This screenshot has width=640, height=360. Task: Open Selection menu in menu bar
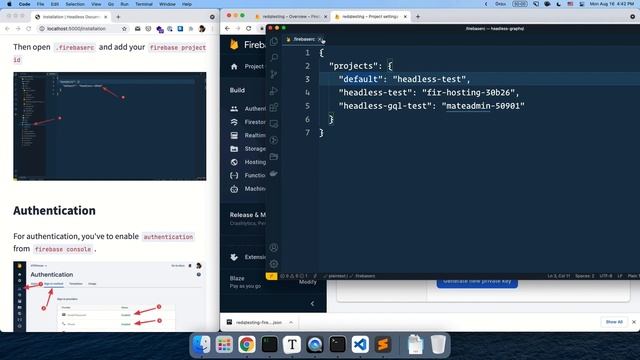[75, 4]
